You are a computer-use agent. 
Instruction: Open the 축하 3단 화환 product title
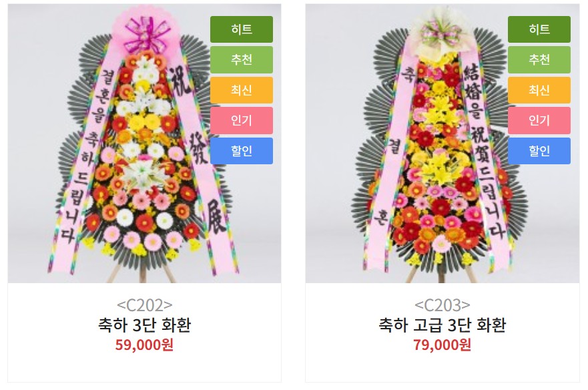(x=145, y=325)
